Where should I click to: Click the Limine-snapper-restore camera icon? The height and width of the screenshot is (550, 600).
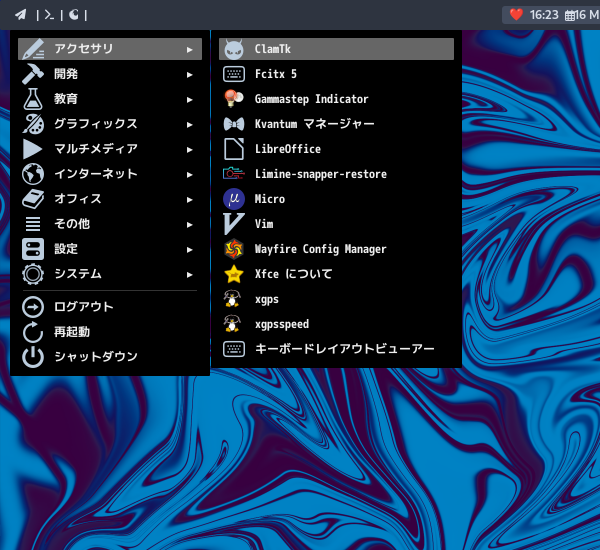point(234,173)
